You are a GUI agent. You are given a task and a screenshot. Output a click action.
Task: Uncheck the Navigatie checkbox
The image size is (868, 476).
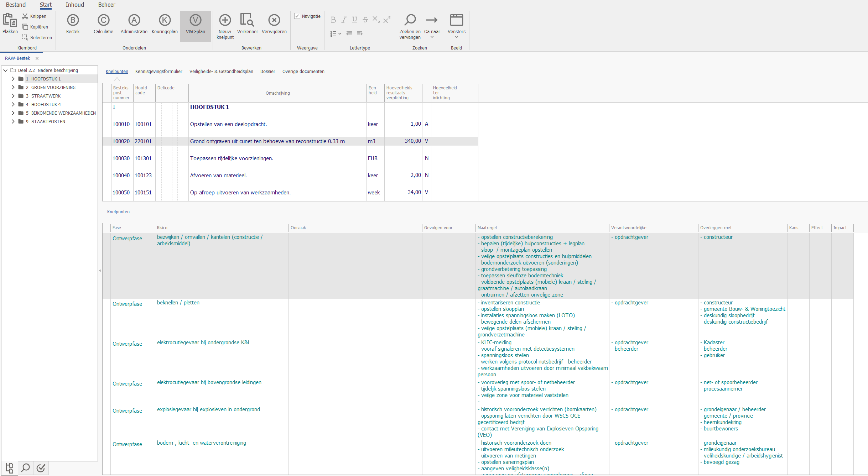point(297,16)
